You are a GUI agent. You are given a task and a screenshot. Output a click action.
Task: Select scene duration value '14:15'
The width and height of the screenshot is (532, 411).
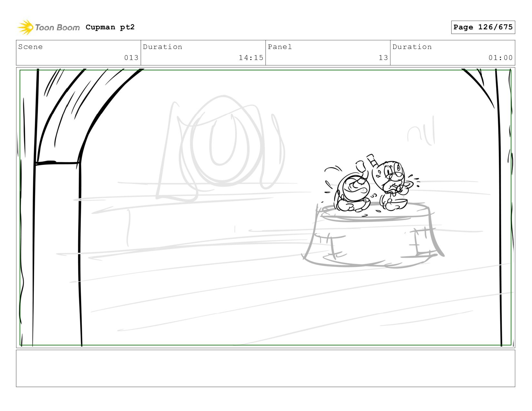(x=251, y=58)
